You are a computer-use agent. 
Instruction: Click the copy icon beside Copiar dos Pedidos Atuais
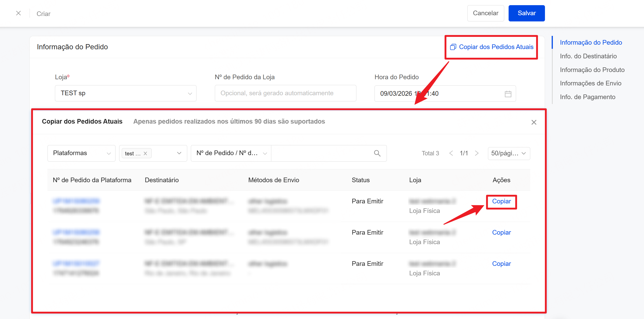click(453, 47)
